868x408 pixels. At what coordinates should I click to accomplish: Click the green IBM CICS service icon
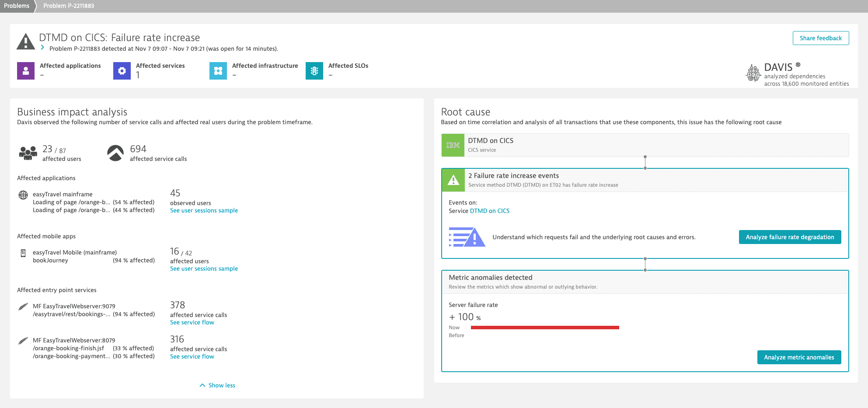coord(453,145)
